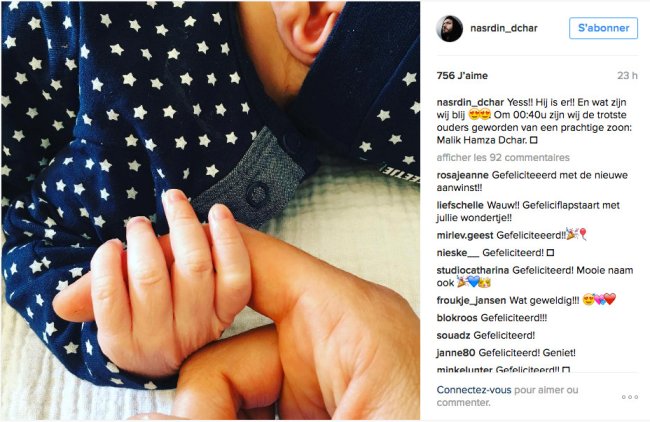
Task: Open studiocatharina commenter profile
Action: [x=473, y=270]
